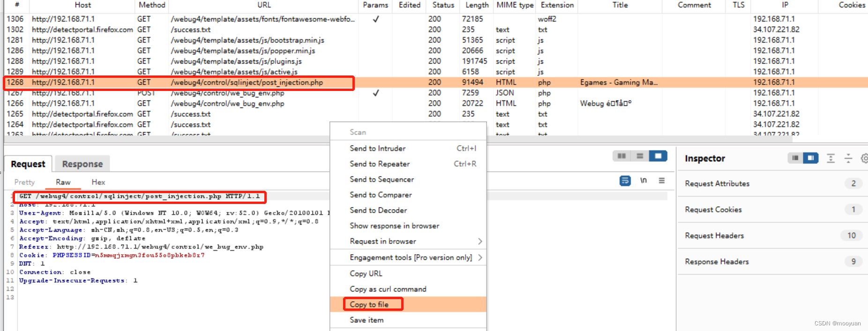Select Copy as curl command

tap(408, 289)
